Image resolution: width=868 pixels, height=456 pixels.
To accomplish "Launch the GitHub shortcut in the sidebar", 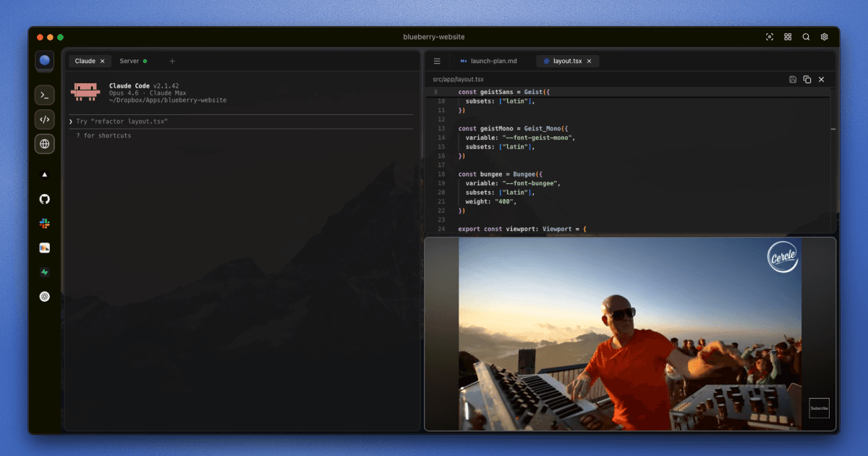I will 45,199.
